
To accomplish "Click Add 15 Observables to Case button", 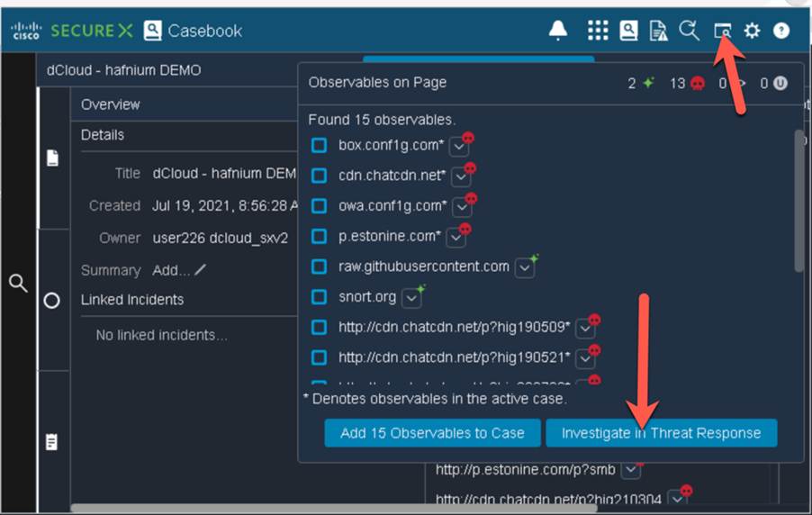I will [x=432, y=433].
